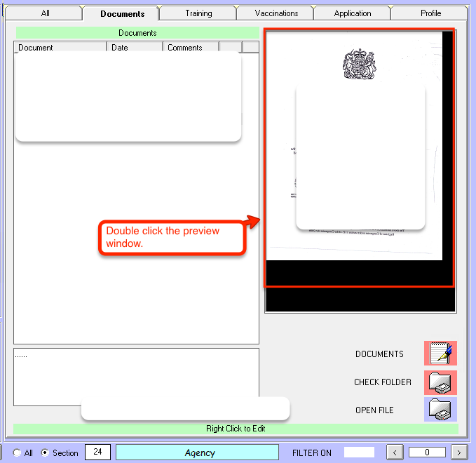Open the All tab
The image size is (476, 463).
click(45, 13)
